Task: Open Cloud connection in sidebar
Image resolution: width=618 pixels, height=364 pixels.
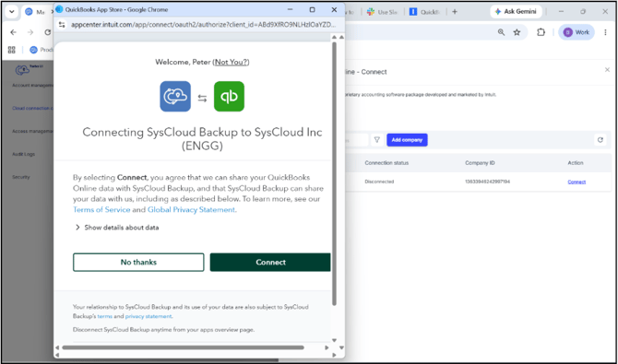Action: pyautogui.click(x=31, y=108)
